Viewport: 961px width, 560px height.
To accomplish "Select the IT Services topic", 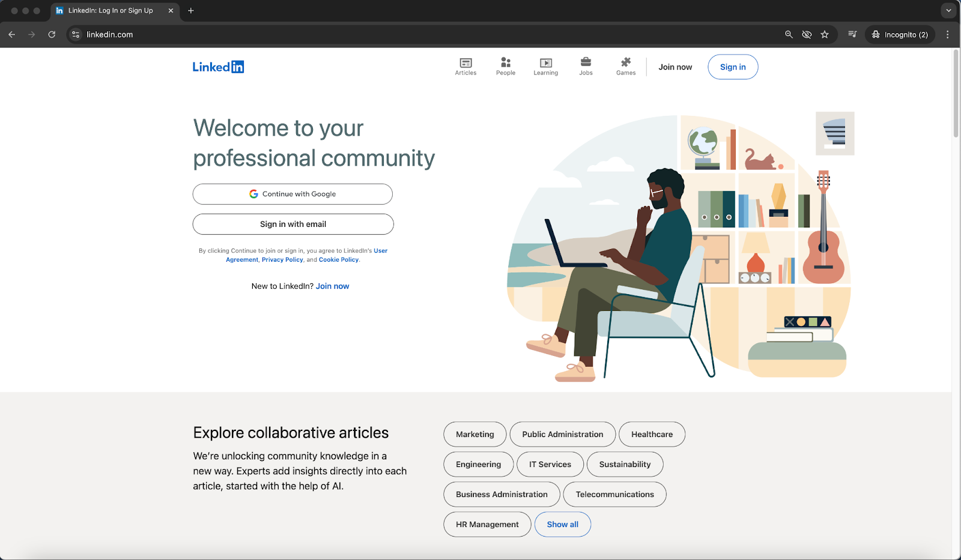I will click(x=550, y=464).
